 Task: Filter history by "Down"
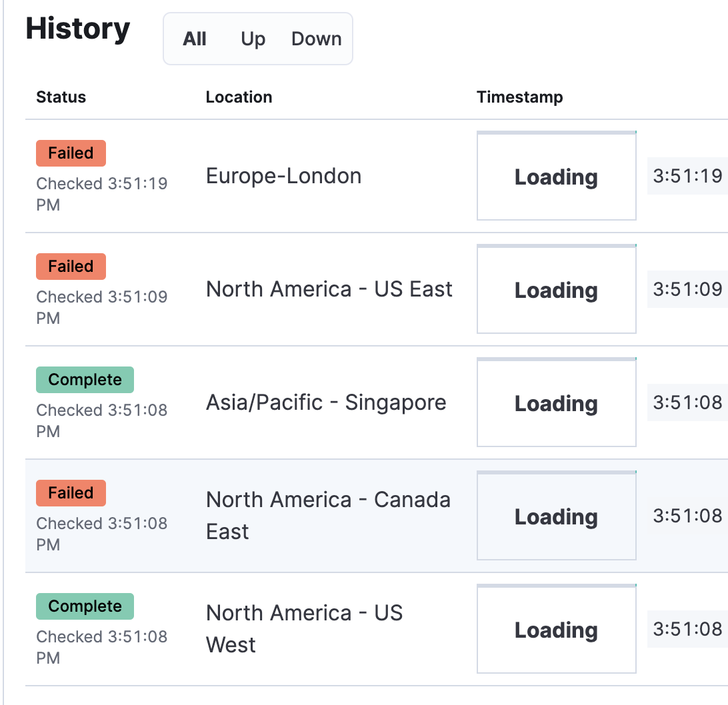[316, 39]
